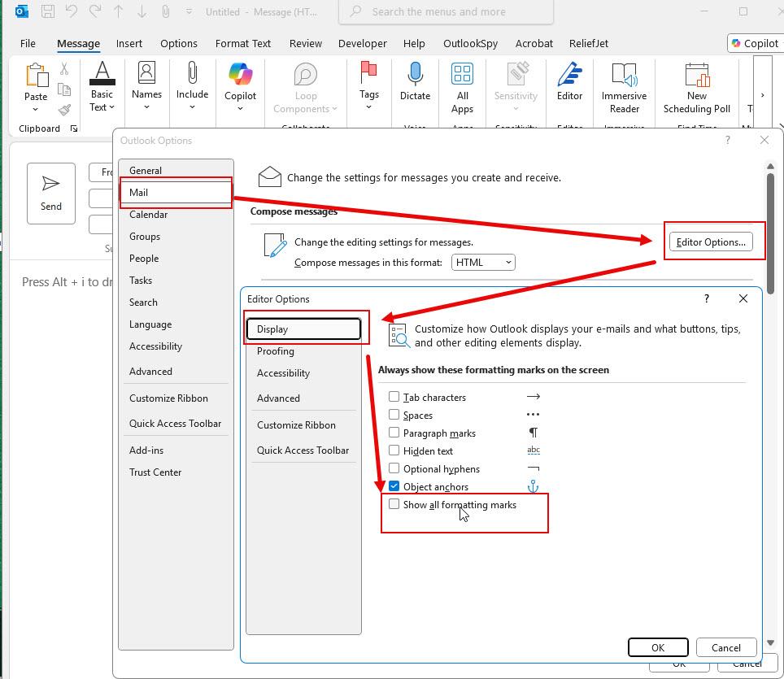Click the Dictate microphone icon

pos(415,73)
